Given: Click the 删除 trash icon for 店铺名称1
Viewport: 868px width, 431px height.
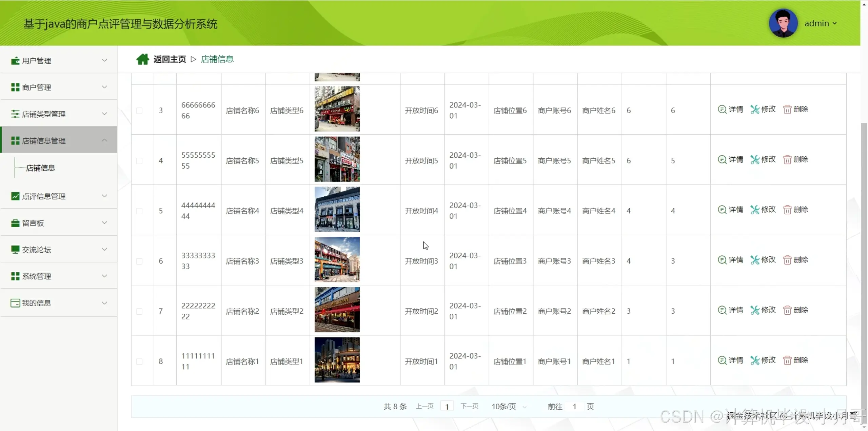Looking at the screenshot, I should [787, 360].
